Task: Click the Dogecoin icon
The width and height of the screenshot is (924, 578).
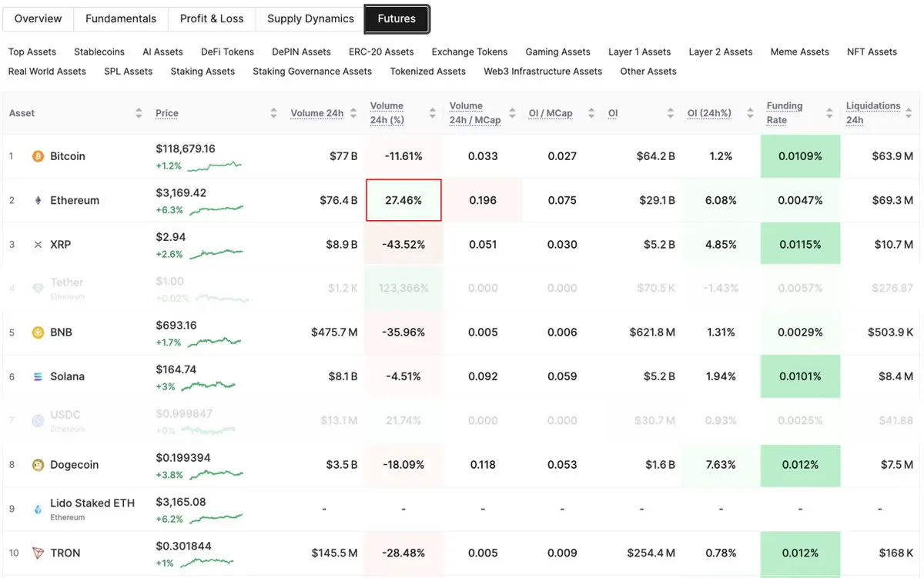Action: (x=38, y=465)
